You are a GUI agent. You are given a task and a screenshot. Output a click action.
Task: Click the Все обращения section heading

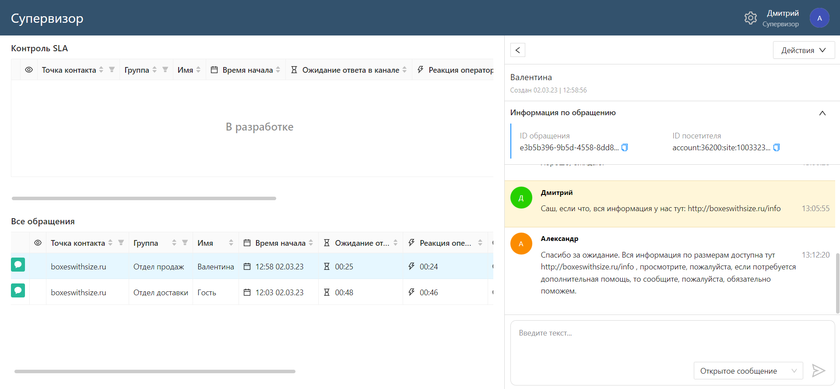point(43,221)
